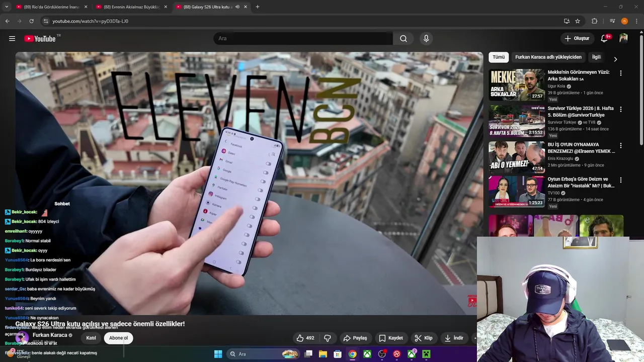644x362 pixels.
Task: Open Deizm ve Ateizm video thumbnail
Action: pos(516,192)
